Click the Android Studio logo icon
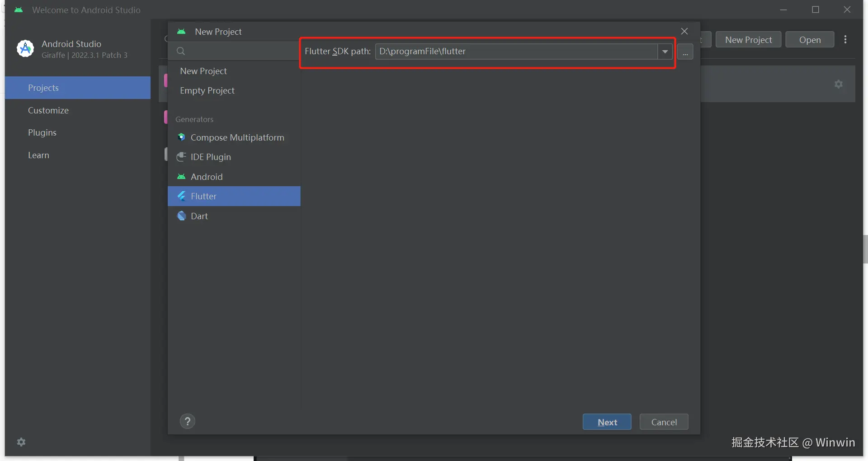The height and width of the screenshot is (461, 868). click(25, 49)
